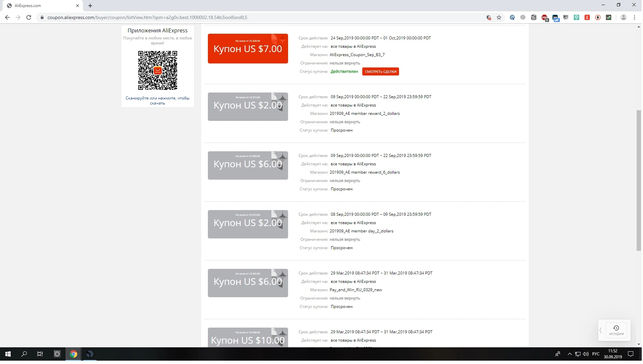This screenshot has width=643, height=364.
Task: Switch to the AliExpress.com tab
Action: [x=42, y=6]
